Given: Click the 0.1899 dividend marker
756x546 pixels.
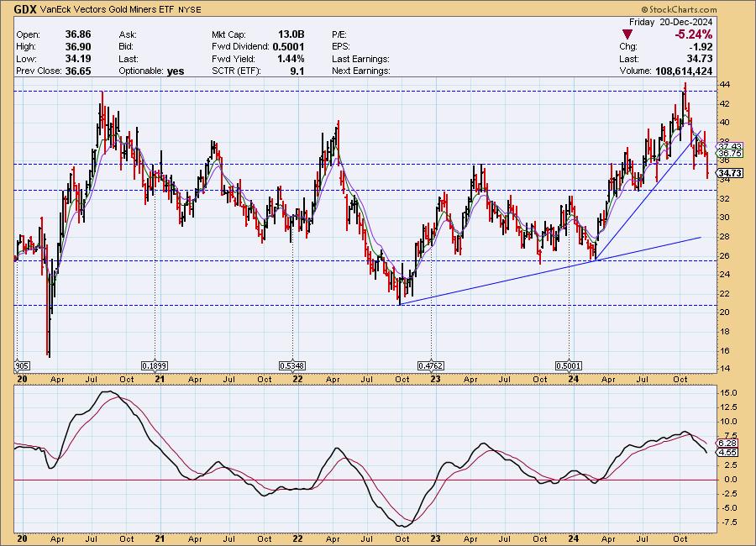Looking at the screenshot, I should click(x=155, y=366).
